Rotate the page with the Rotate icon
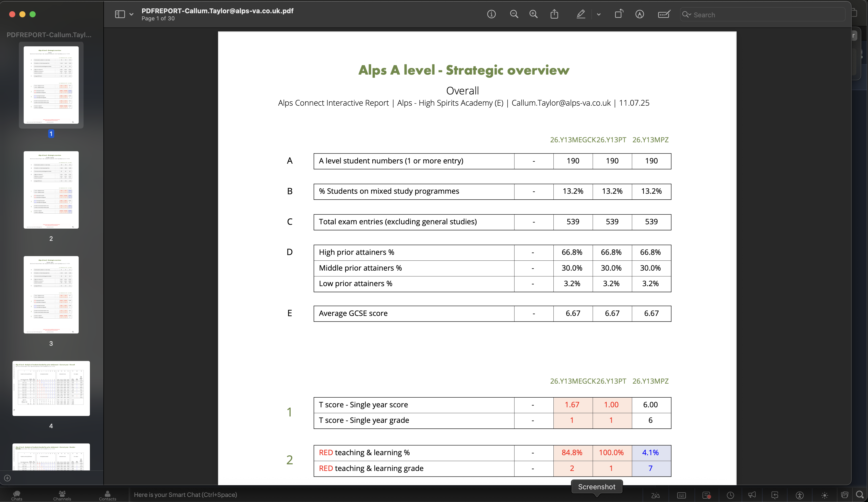This screenshot has width=868, height=502. click(x=619, y=14)
